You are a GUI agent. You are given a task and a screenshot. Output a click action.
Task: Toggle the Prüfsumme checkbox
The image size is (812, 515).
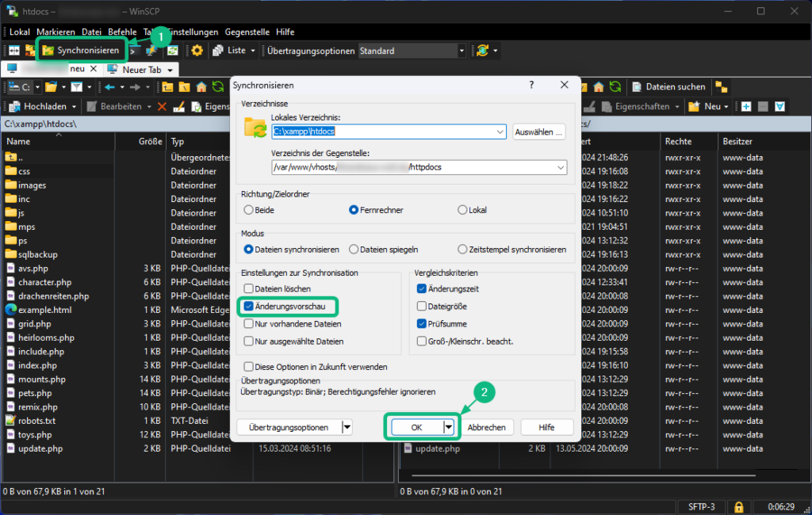coord(422,324)
